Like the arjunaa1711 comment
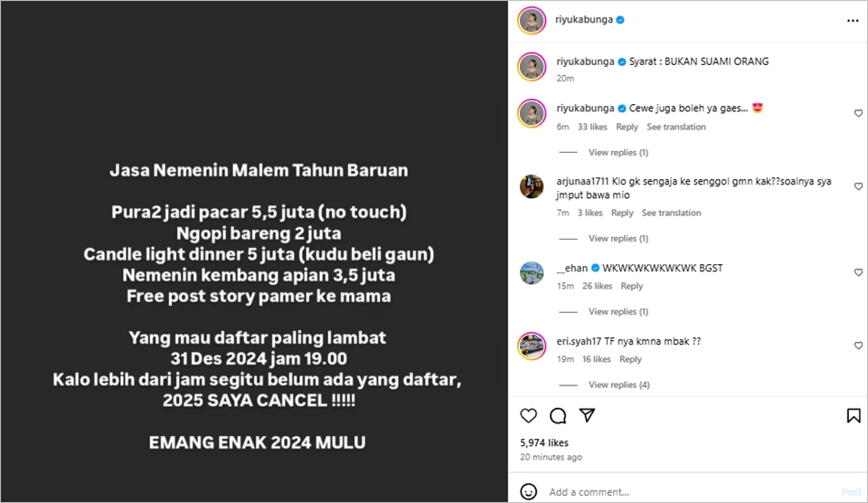The width and height of the screenshot is (868, 503). click(x=858, y=186)
